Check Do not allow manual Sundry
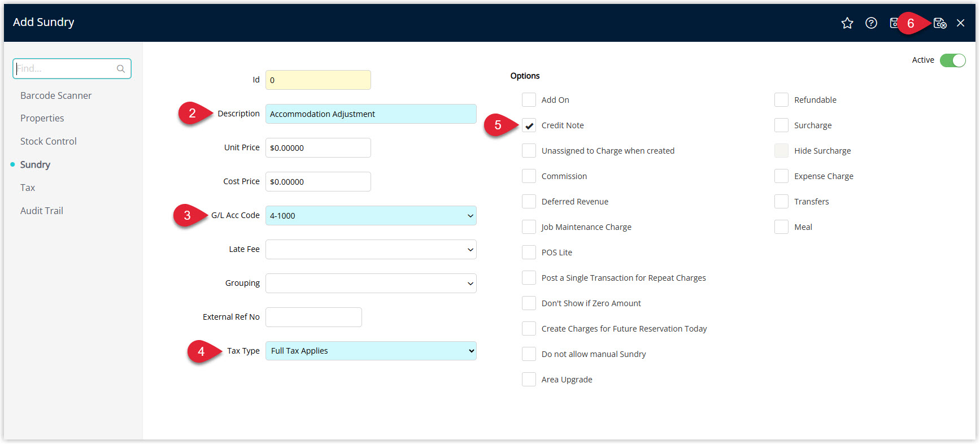This screenshot has width=980, height=444. point(529,354)
